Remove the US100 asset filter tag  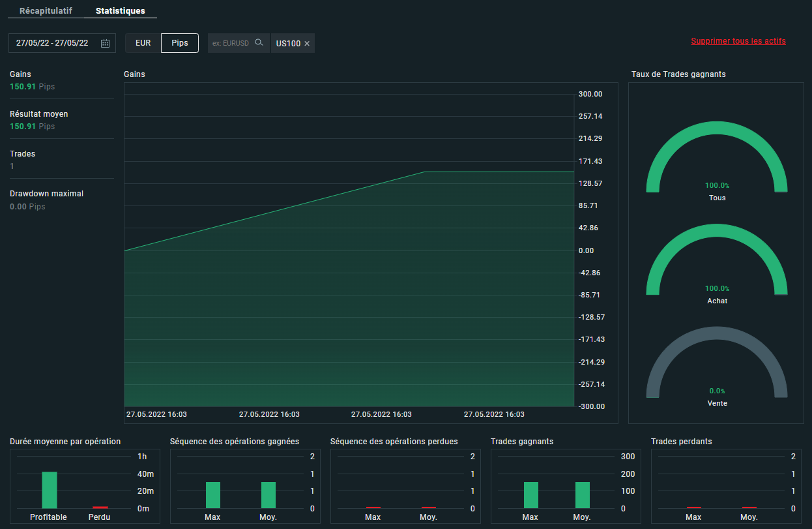coord(307,44)
